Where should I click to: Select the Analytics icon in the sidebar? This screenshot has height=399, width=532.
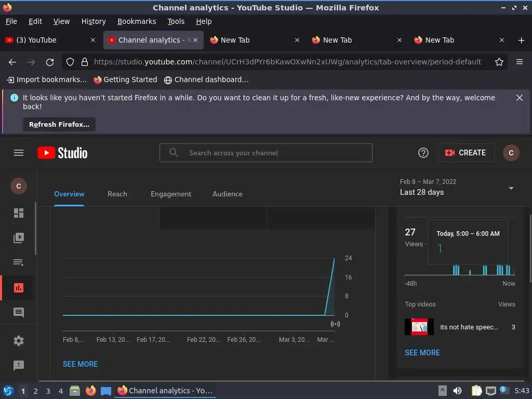tap(19, 288)
